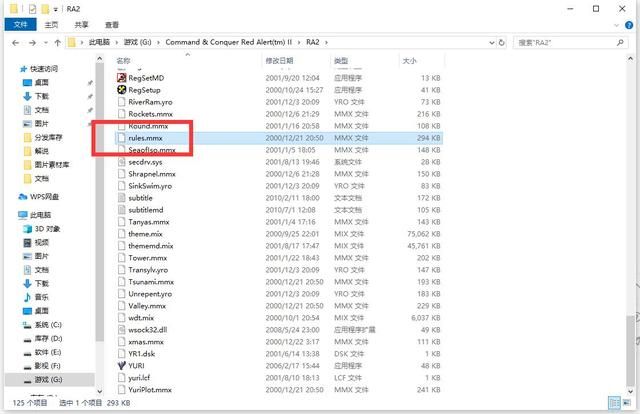The image size is (640, 414).
Task: Click RA2 breadcrumb segment
Action: click(x=313, y=42)
